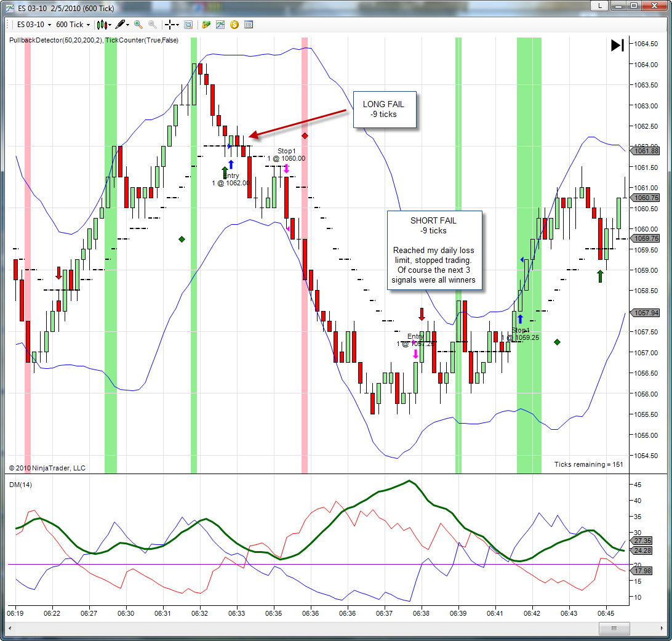Click the 1057.94 price marker on the axis
This screenshot has width=672, height=641.
point(646,313)
